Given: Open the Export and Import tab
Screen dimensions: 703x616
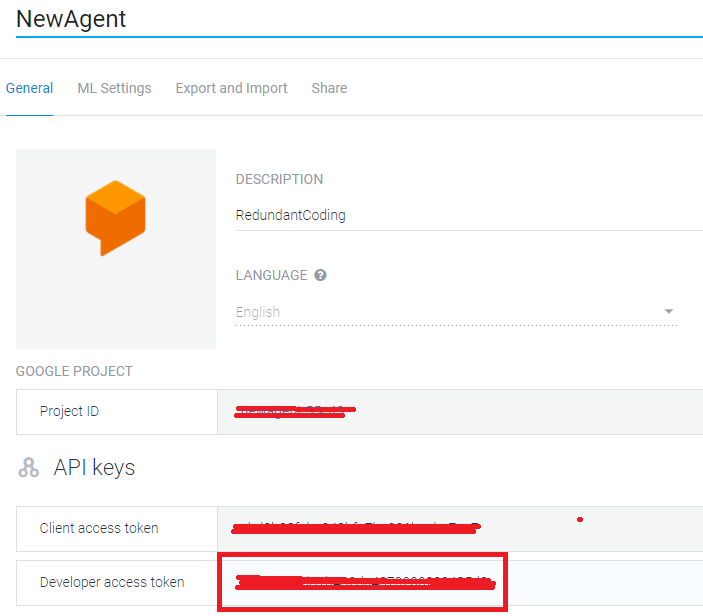Looking at the screenshot, I should point(231,88).
